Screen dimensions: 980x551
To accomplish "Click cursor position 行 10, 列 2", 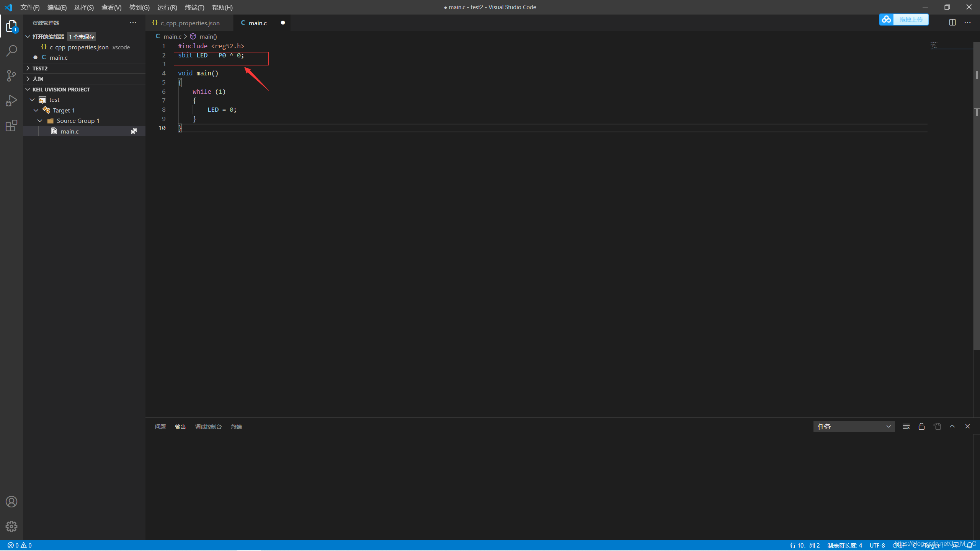I will point(805,545).
